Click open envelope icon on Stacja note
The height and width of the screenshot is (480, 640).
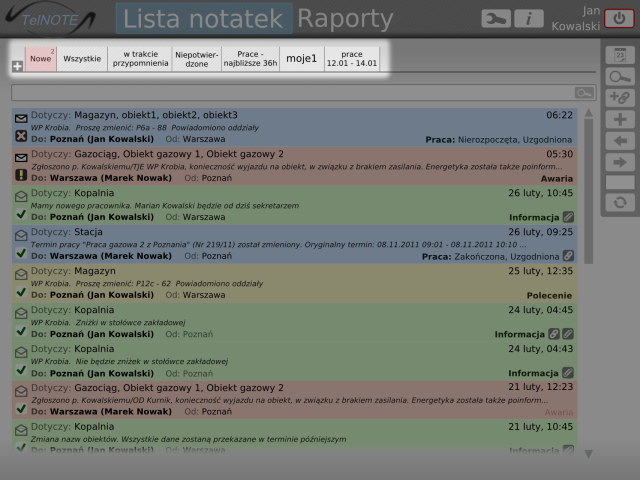(21, 235)
